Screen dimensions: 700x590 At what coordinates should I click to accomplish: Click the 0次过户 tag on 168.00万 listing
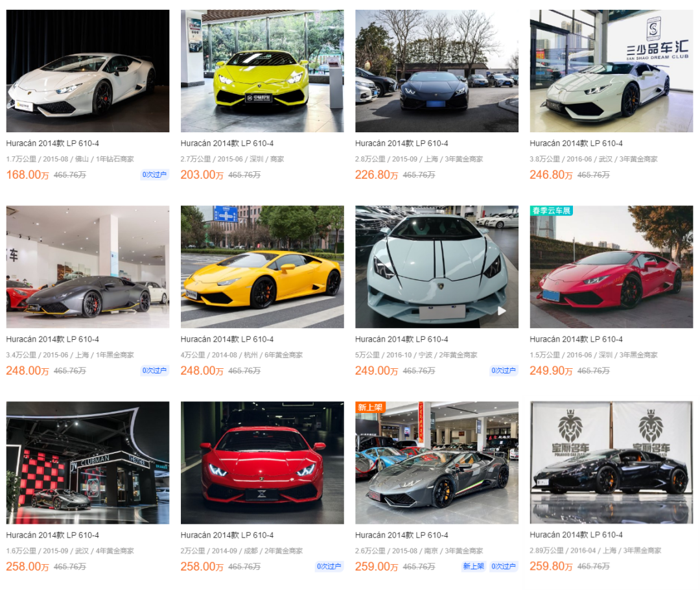[x=154, y=174]
